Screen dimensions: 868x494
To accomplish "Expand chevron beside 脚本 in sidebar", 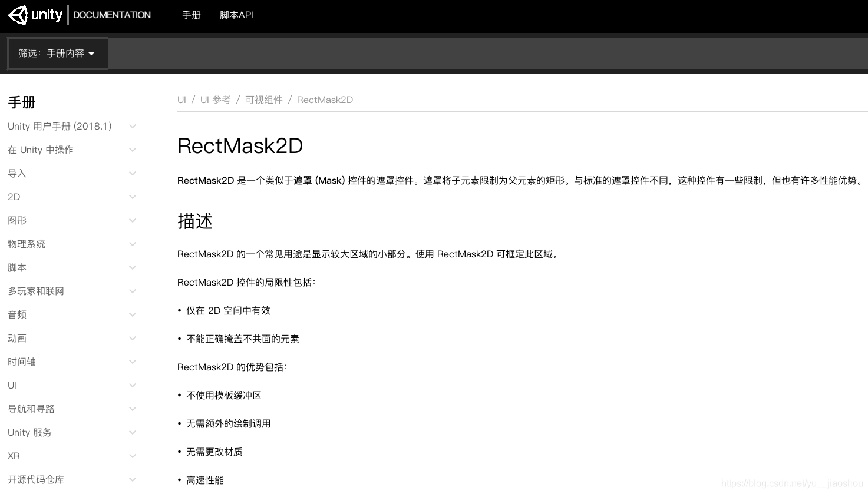I will point(133,268).
